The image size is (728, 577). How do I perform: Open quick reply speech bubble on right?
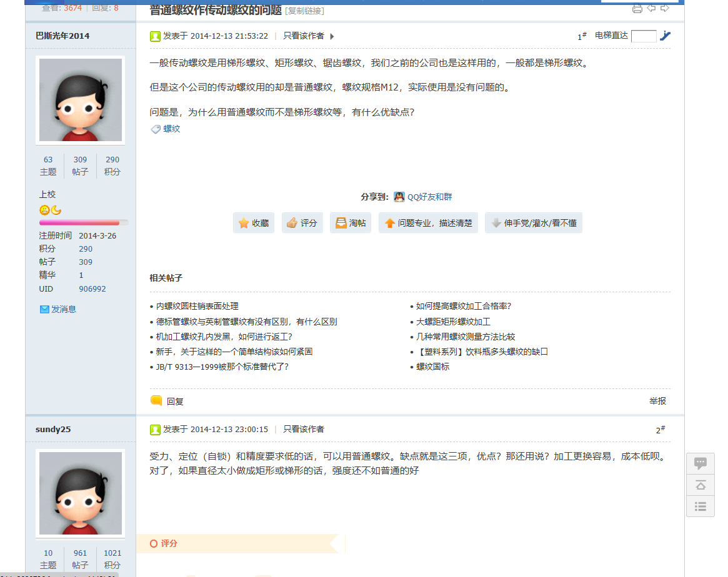pyautogui.click(x=700, y=463)
